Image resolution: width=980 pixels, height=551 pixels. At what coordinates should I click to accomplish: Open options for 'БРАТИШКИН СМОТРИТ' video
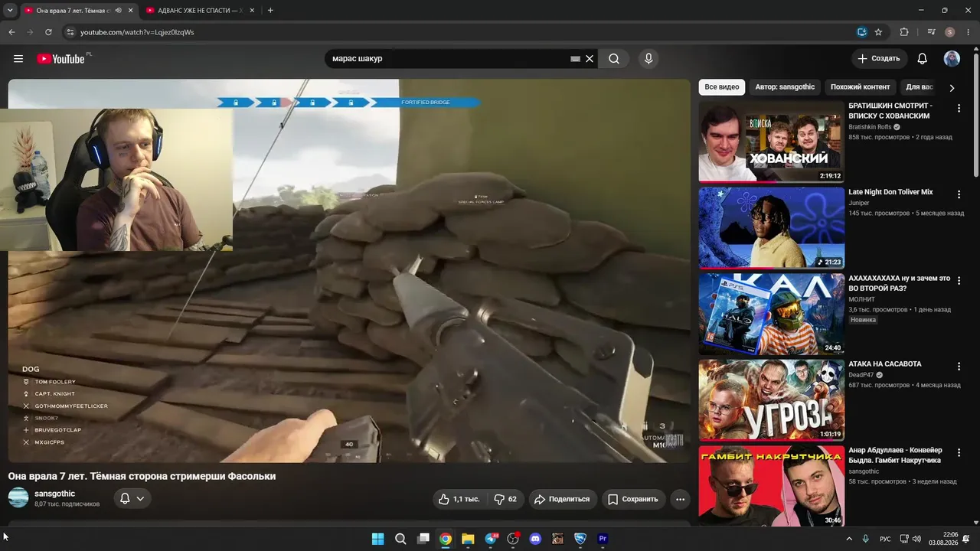pos(959,109)
